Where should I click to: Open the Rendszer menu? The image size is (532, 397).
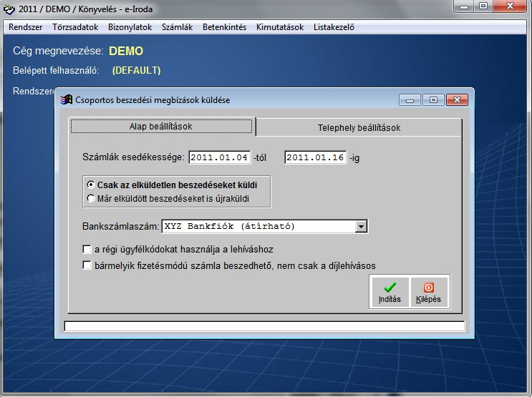click(26, 27)
